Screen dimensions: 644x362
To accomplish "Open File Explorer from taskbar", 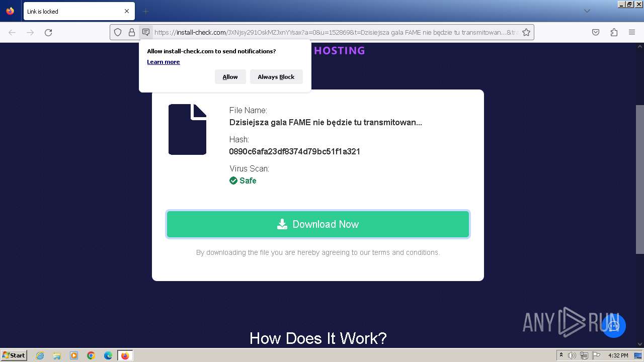I will [x=57, y=355].
